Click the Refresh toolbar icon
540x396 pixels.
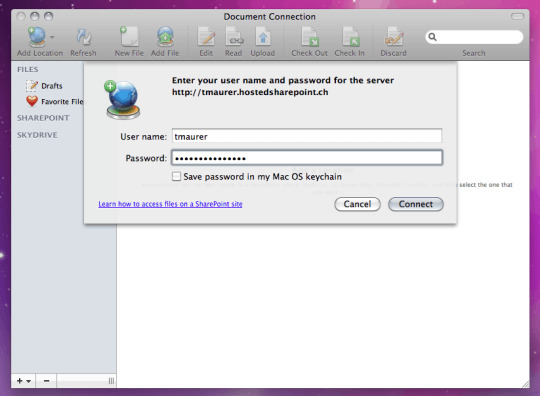click(x=83, y=37)
